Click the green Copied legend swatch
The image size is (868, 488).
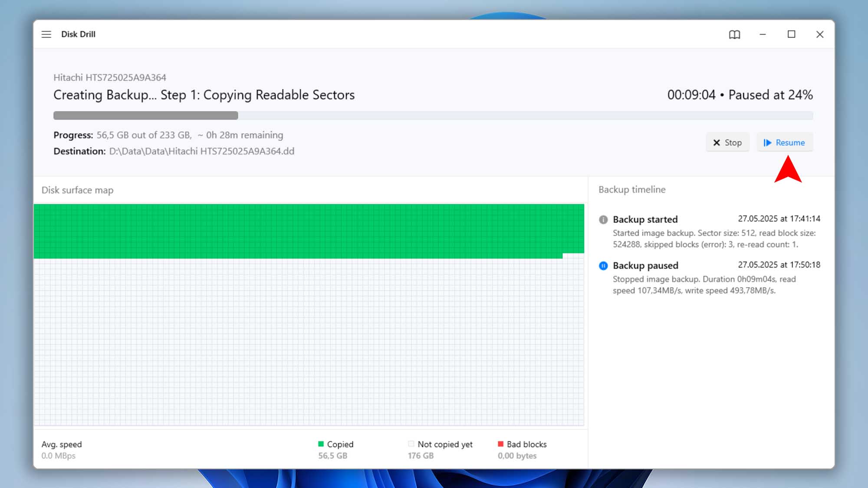(x=321, y=444)
